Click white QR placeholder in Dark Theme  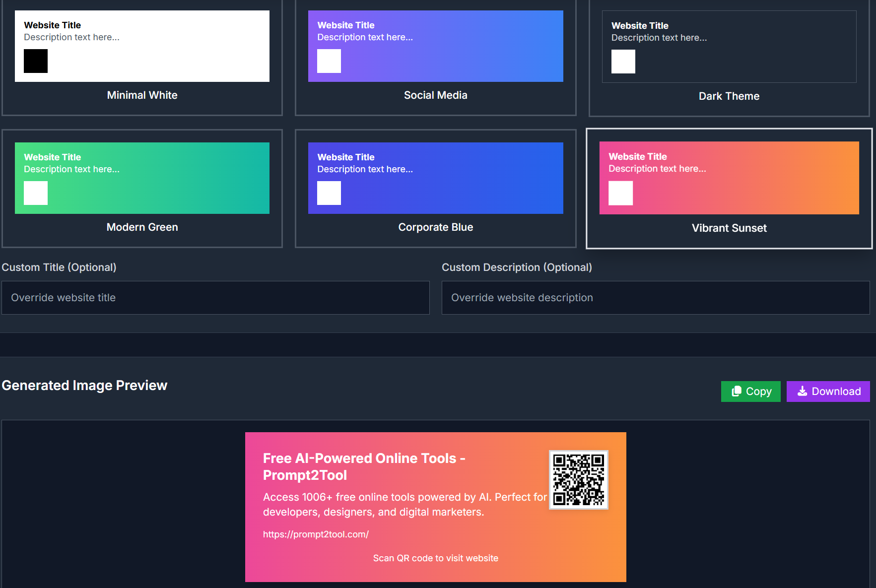point(623,62)
